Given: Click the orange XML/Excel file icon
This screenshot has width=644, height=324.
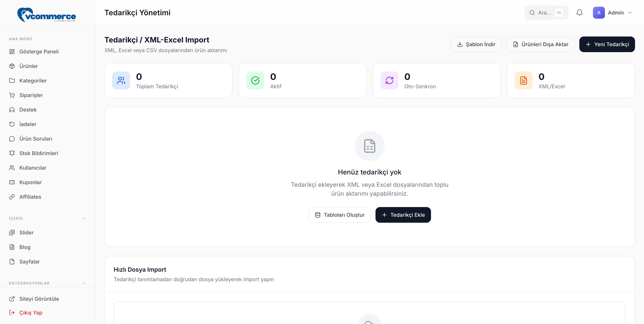Looking at the screenshot, I should tap(523, 80).
